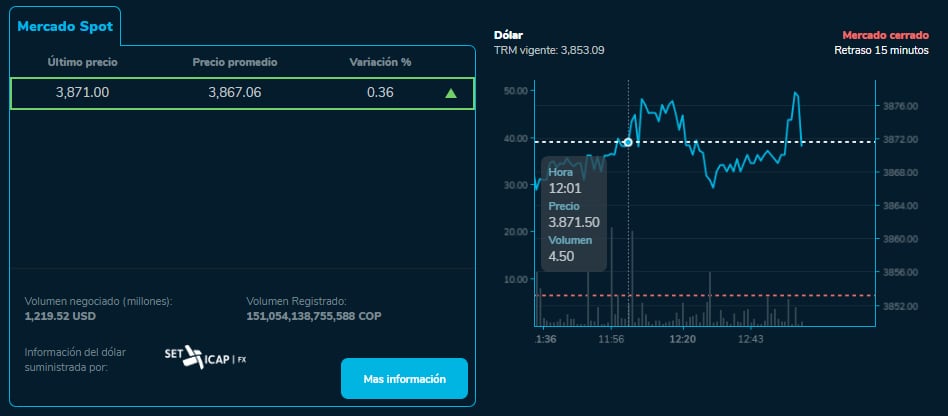This screenshot has height=416, width=948.
Task: Open the Mas información button
Action: 404,379
